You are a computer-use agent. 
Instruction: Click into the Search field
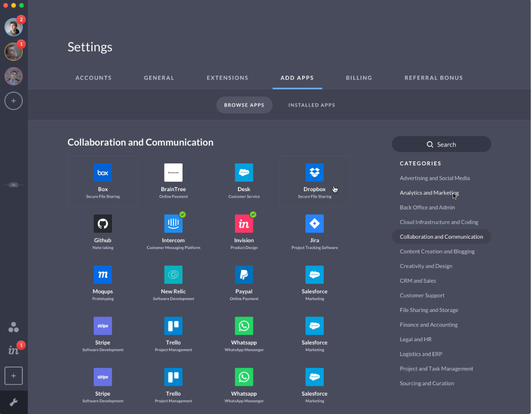pos(441,144)
